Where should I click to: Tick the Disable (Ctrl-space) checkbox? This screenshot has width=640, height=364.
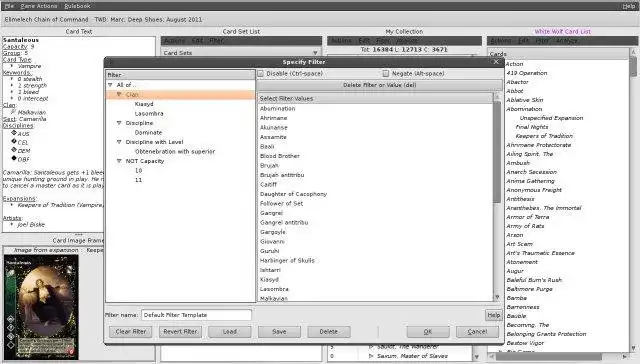[x=261, y=73]
